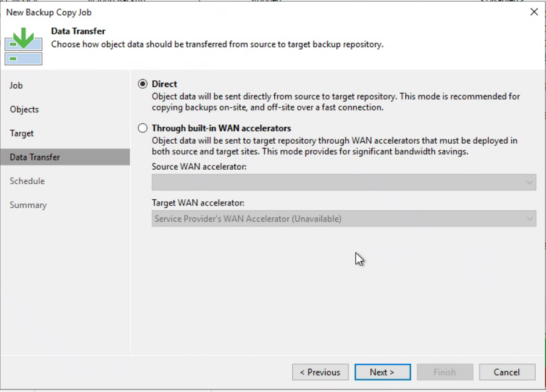Click the Finish button
This screenshot has height=392, width=546.
click(445, 372)
